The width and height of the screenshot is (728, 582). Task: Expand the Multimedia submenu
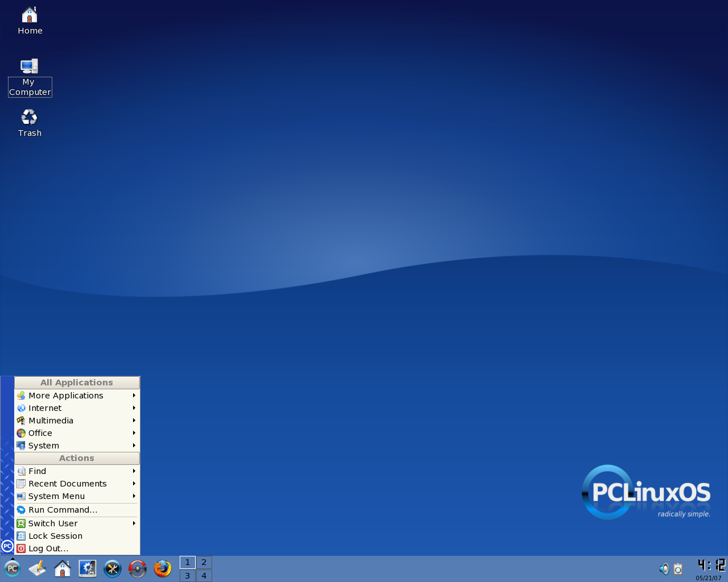point(77,421)
